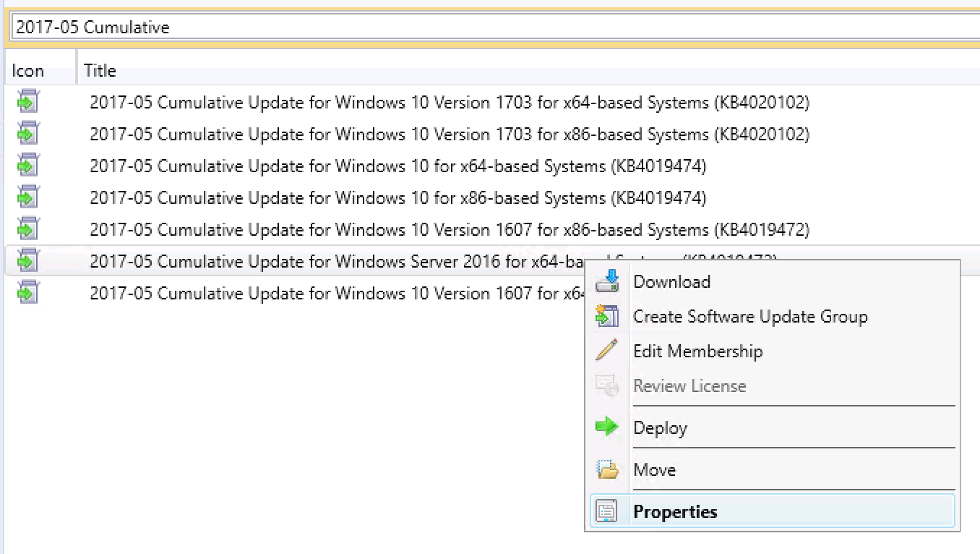
Task: Click the pencil icon for Edit Membership
Action: [607, 351]
